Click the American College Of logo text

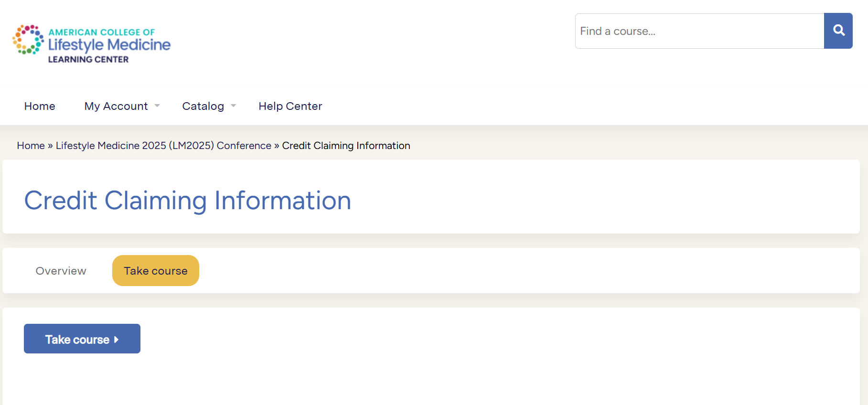102,32
